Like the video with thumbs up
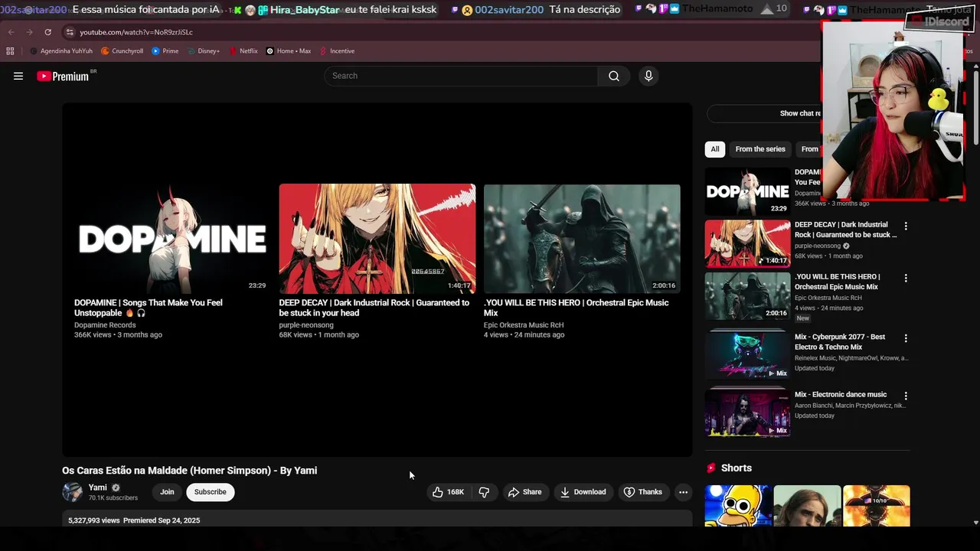The image size is (980, 551). [449, 492]
